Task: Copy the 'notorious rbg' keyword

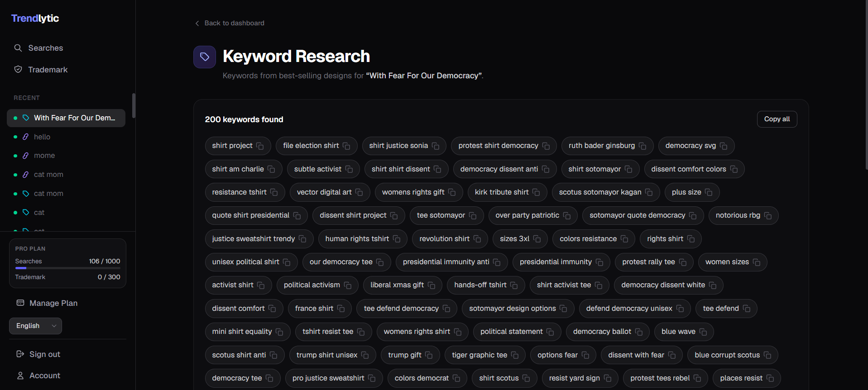Action: point(768,215)
